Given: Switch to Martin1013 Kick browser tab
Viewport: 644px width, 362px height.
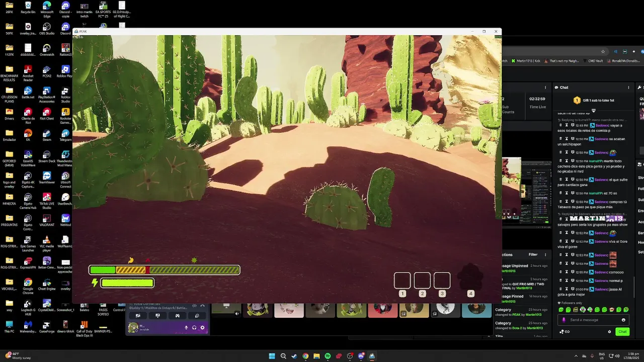Looking at the screenshot, I should [525, 61].
